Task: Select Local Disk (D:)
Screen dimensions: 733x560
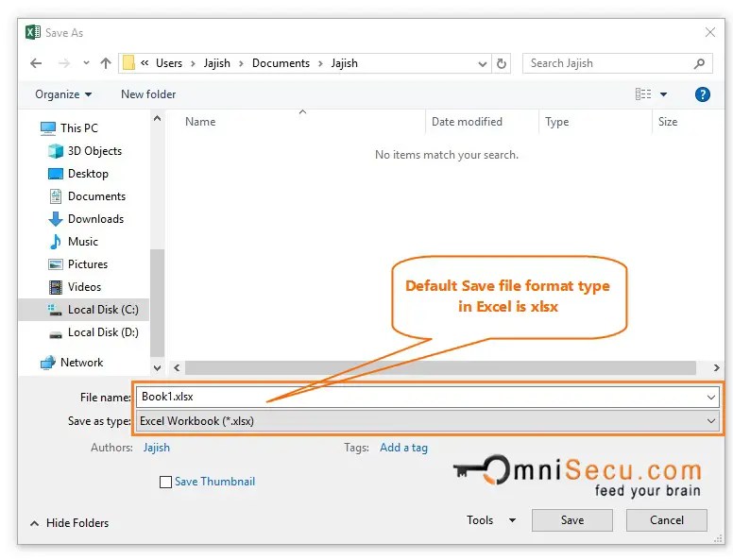Action: (x=94, y=332)
